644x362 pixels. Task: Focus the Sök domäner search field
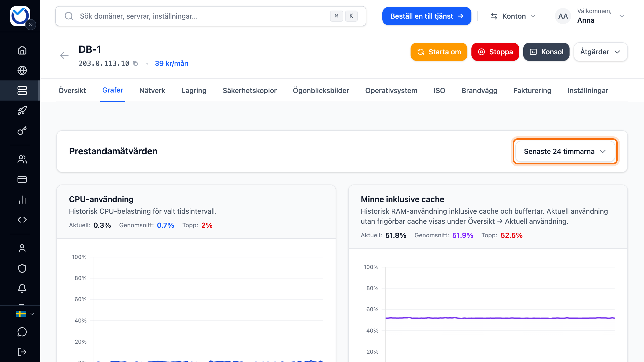click(x=211, y=16)
